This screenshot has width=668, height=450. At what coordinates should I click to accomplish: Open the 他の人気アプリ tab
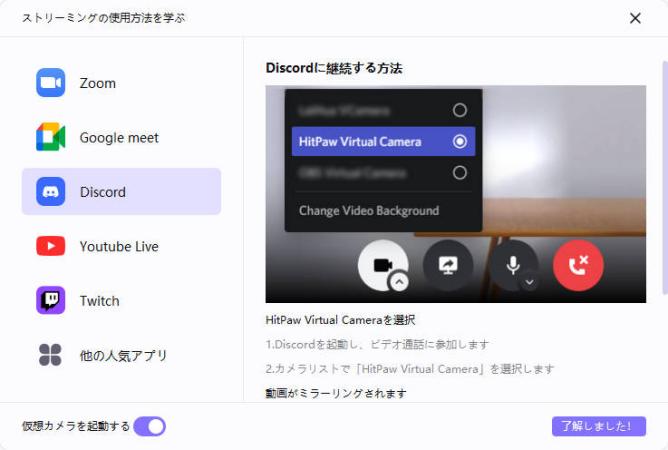pyautogui.click(x=121, y=355)
